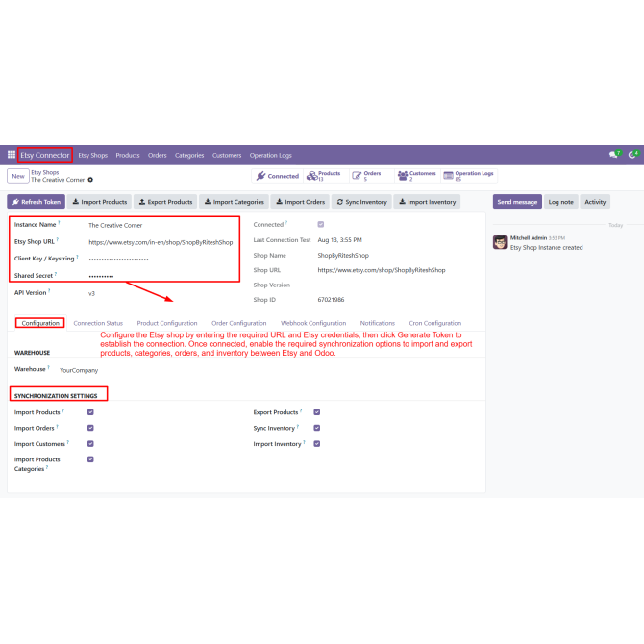Switch to the Connection Status tab

click(98, 323)
